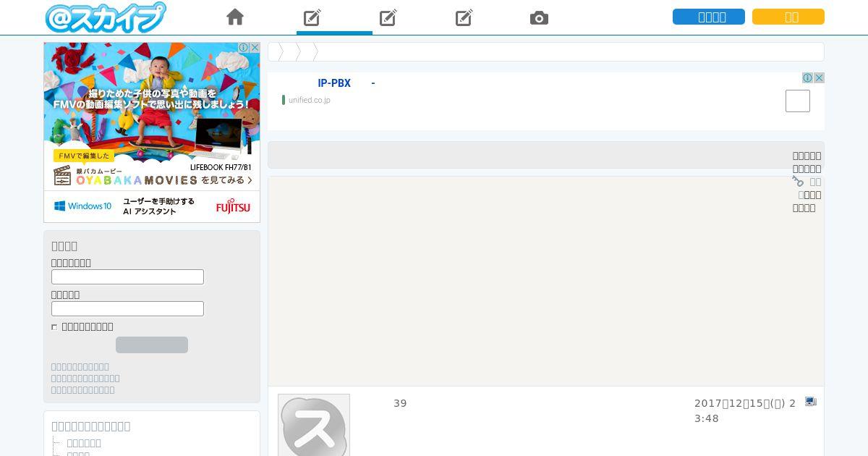Click the computer icon beside the post date
The height and width of the screenshot is (456, 868).
click(x=811, y=402)
